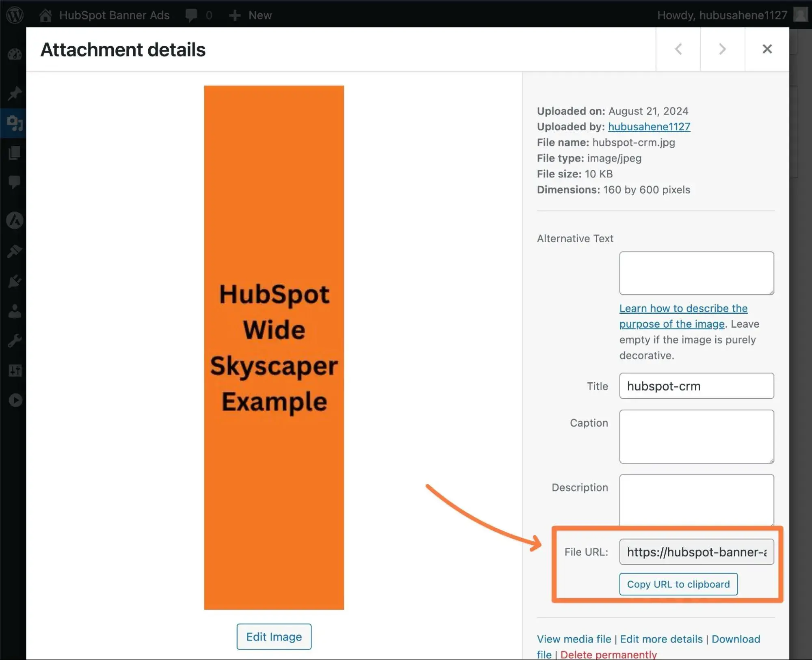Click the Title field containing hubspot-crm
This screenshot has height=660, width=812.
(697, 386)
